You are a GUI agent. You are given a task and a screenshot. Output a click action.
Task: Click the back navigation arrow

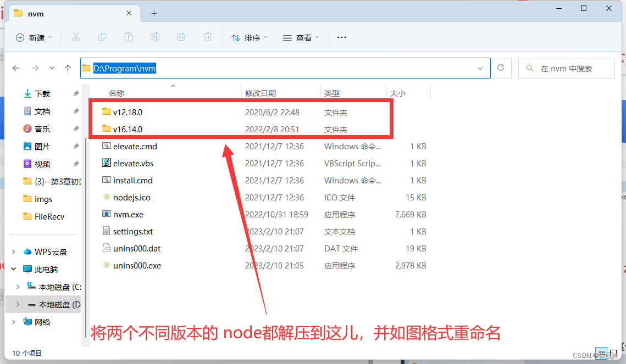click(x=16, y=68)
